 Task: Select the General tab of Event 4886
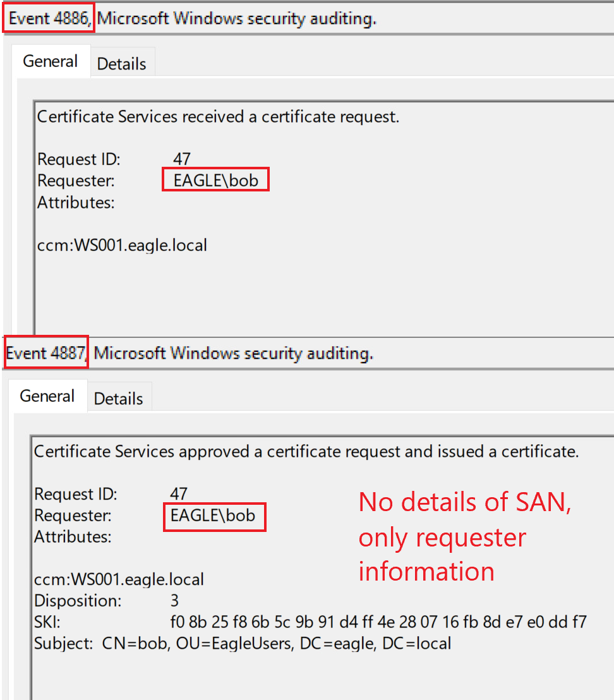coord(50,61)
